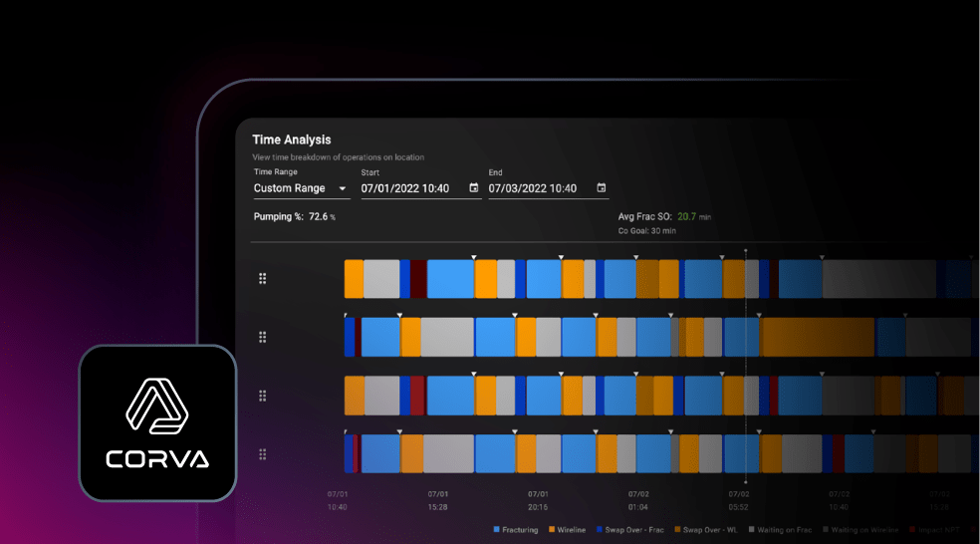Select the Pumping % value 72.6
This screenshot has height=544, width=980.
(318, 216)
